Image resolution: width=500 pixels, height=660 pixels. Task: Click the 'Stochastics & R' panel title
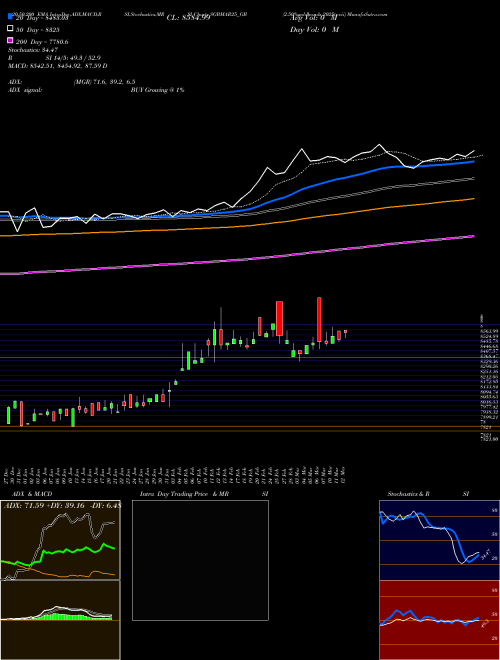point(409,494)
